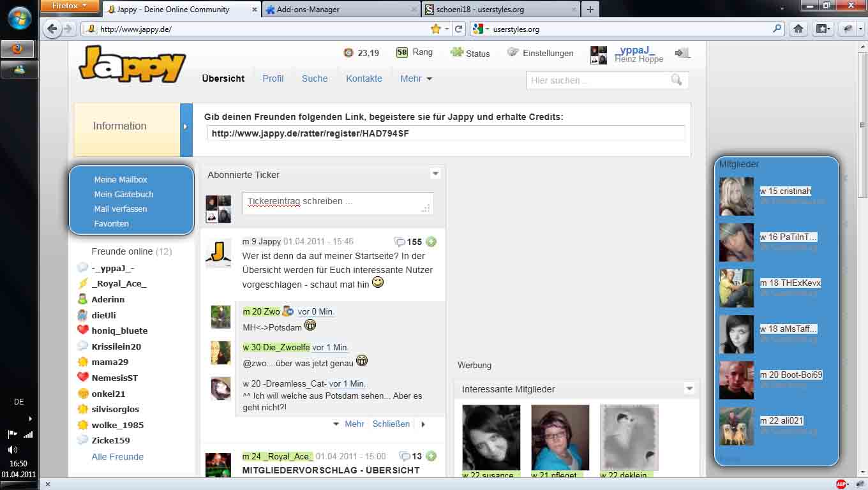Click the Adblock Plus icon in status bar

pos(841,484)
